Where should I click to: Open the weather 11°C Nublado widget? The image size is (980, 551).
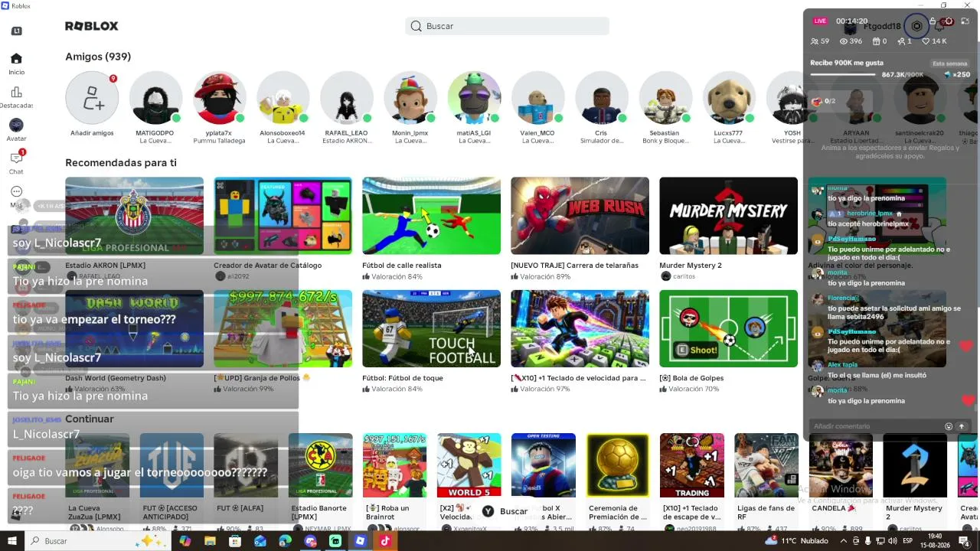pos(797,541)
